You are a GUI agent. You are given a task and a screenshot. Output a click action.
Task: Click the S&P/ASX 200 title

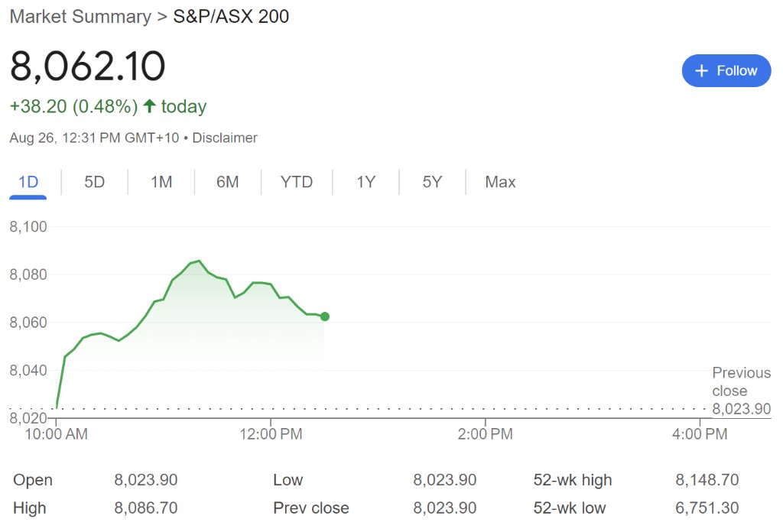coord(231,17)
